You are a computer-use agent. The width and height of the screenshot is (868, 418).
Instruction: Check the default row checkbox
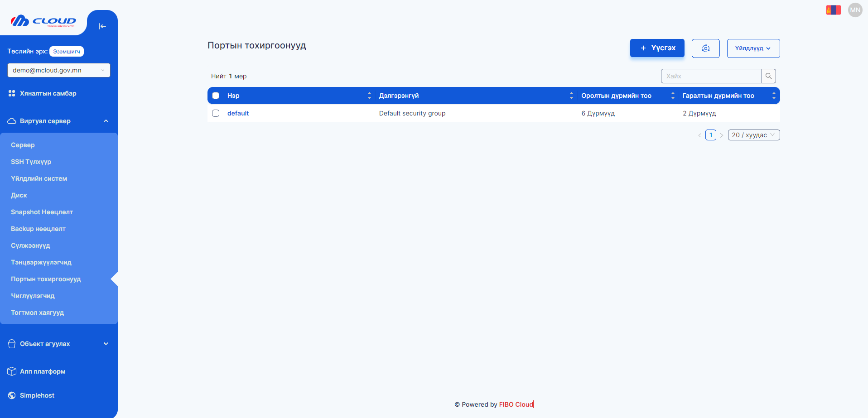tap(216, 113)
